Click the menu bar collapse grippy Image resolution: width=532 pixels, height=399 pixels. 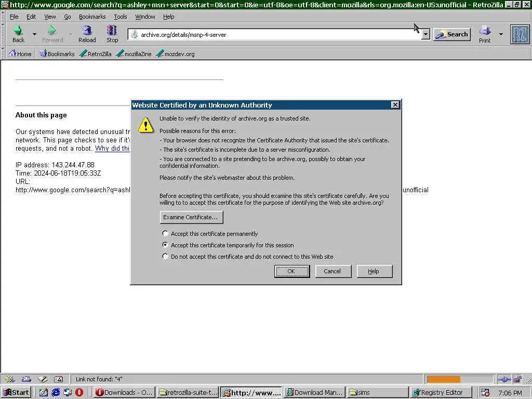4,17
